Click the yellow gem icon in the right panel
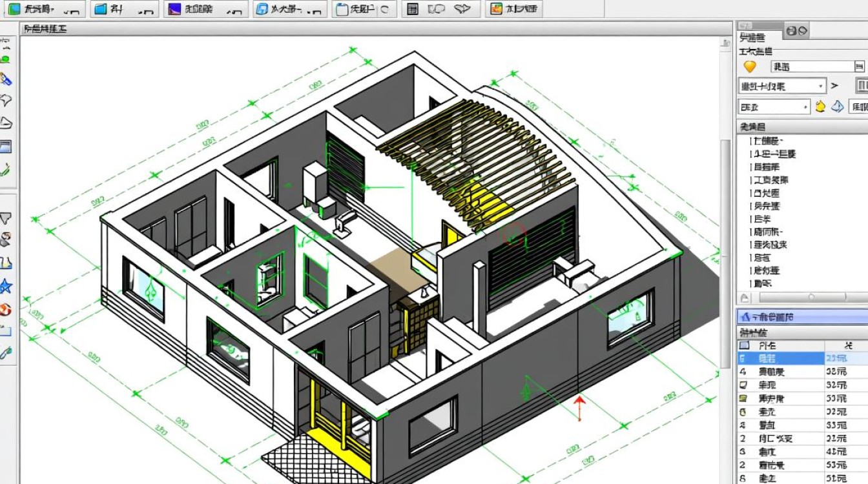This screenshot has height=484, width=868. [x=750, y=66]
